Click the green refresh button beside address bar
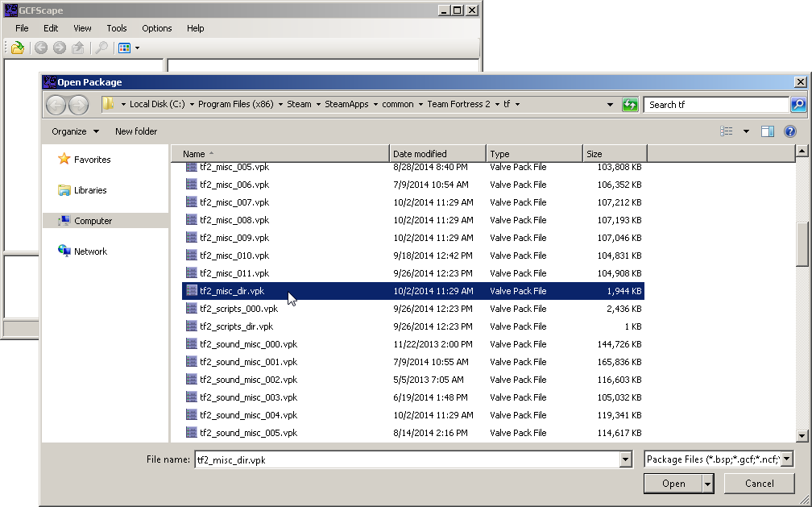 click(x=630, y=105)
